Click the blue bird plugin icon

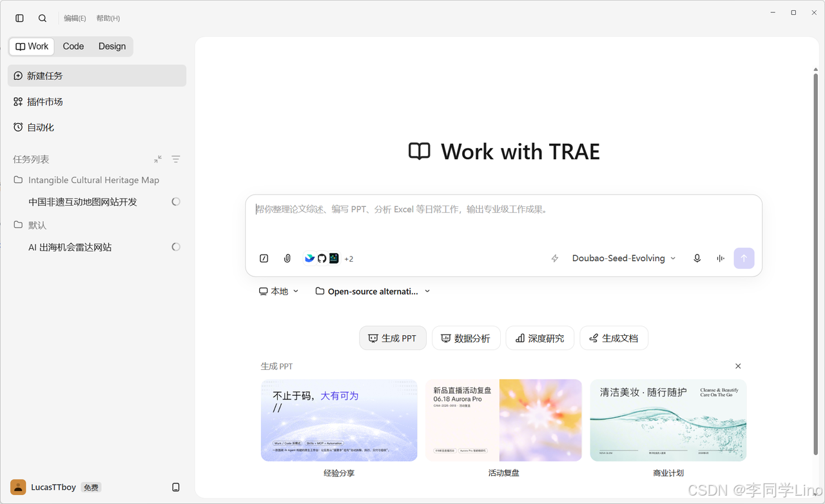pos(310,258)
